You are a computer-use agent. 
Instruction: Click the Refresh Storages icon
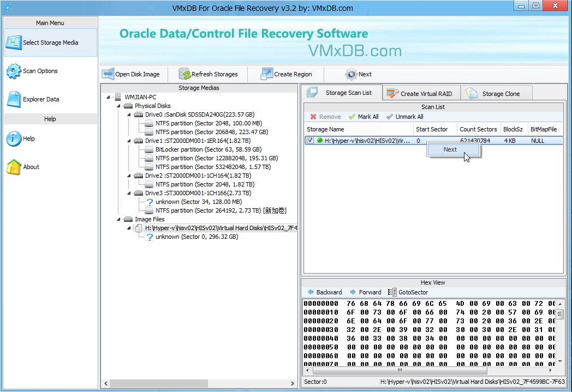(x=184, y=74)
